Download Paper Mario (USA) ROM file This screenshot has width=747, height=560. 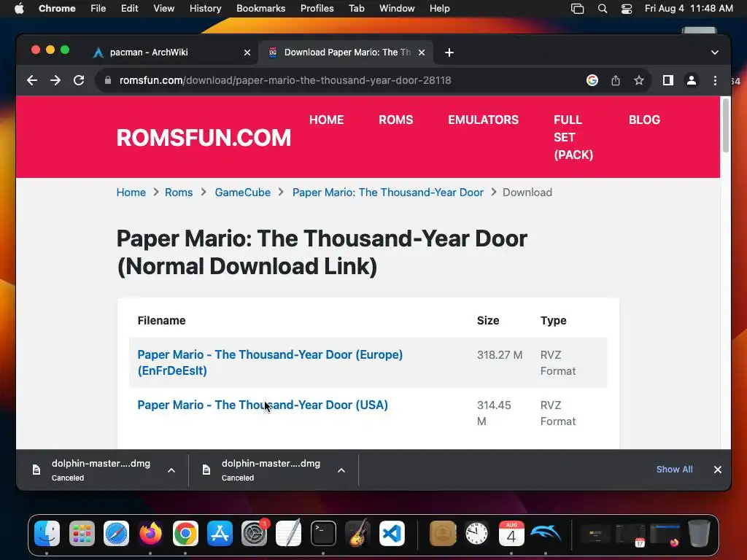(x=263, y=405)
